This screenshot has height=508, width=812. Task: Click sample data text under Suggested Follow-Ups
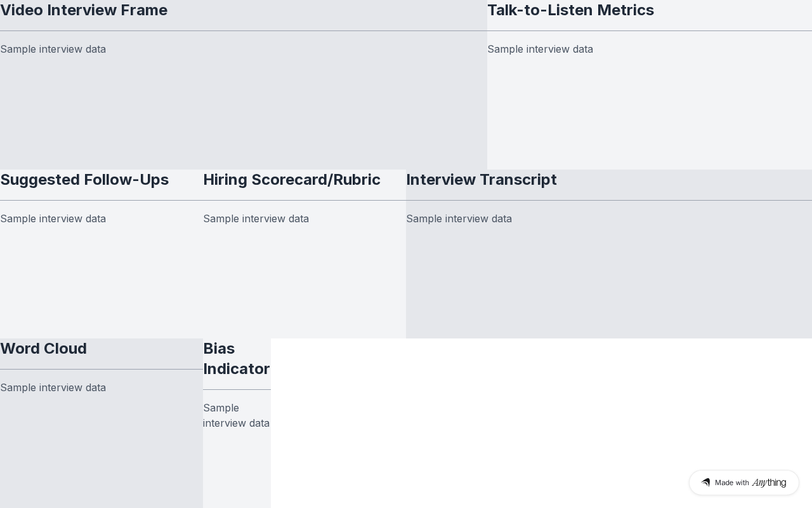tap(53, 218)
